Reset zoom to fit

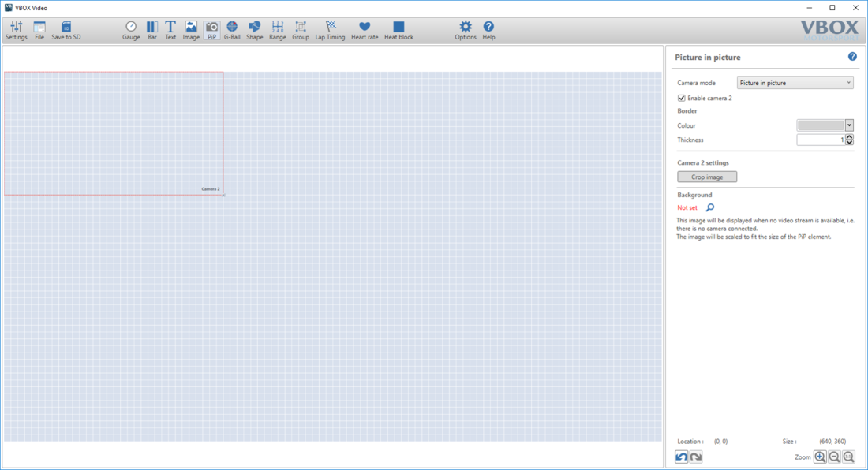click(848, 457)
